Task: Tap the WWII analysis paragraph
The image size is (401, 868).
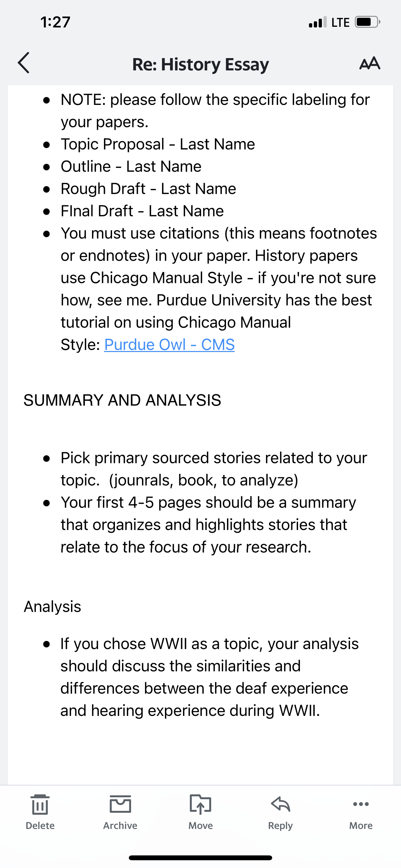Action: [x=209, y=677]
